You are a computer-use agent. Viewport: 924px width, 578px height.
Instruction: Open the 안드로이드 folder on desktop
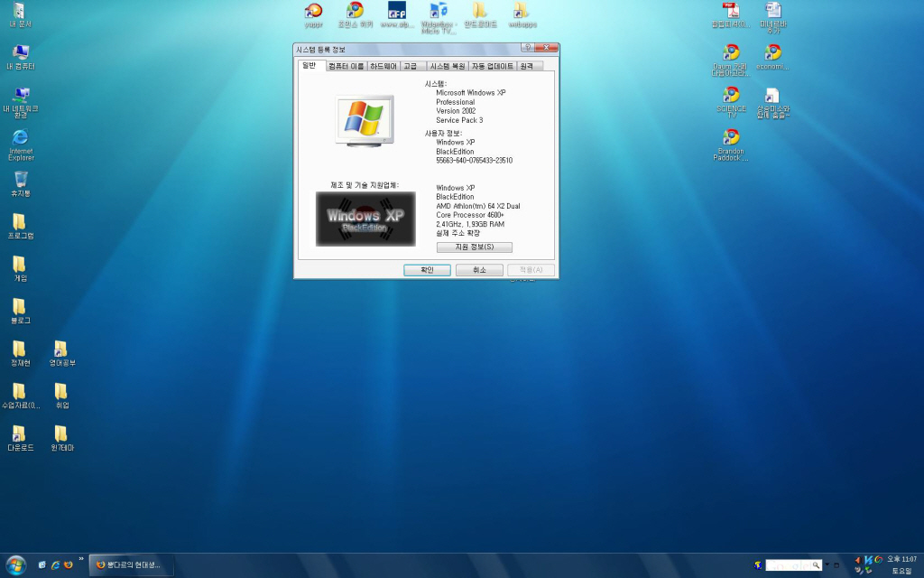click(480, 15)
